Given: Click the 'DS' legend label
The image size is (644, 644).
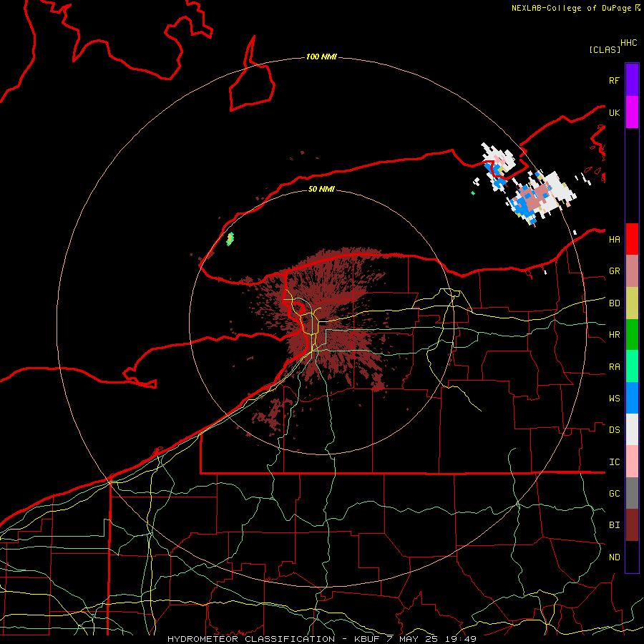Looking at the screenshot, I should pyautogui.click(x=614, y=430).
